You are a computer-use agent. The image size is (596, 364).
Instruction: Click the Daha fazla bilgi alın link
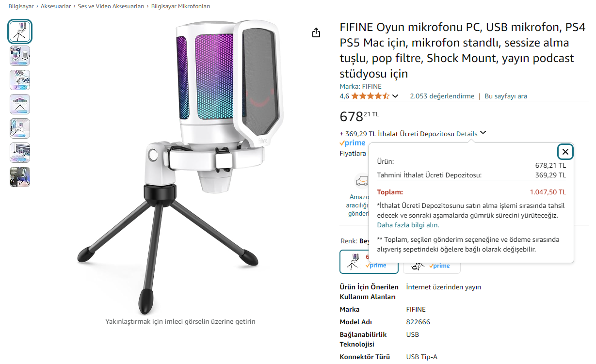(408, 225)
